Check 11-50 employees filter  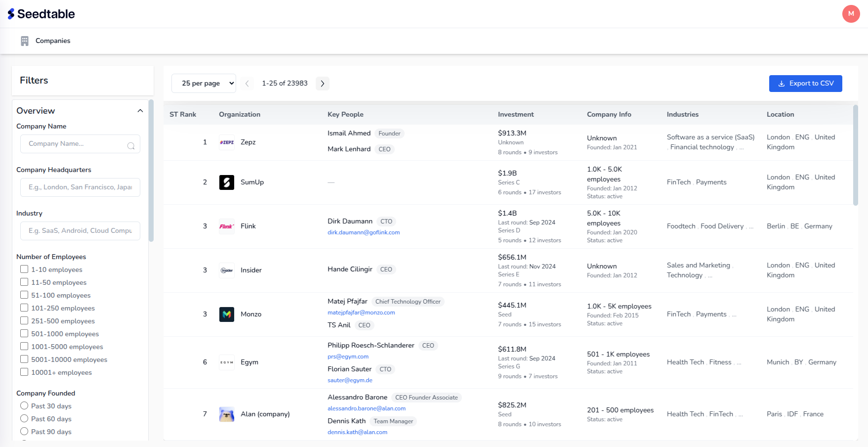[x=24, y=282]
